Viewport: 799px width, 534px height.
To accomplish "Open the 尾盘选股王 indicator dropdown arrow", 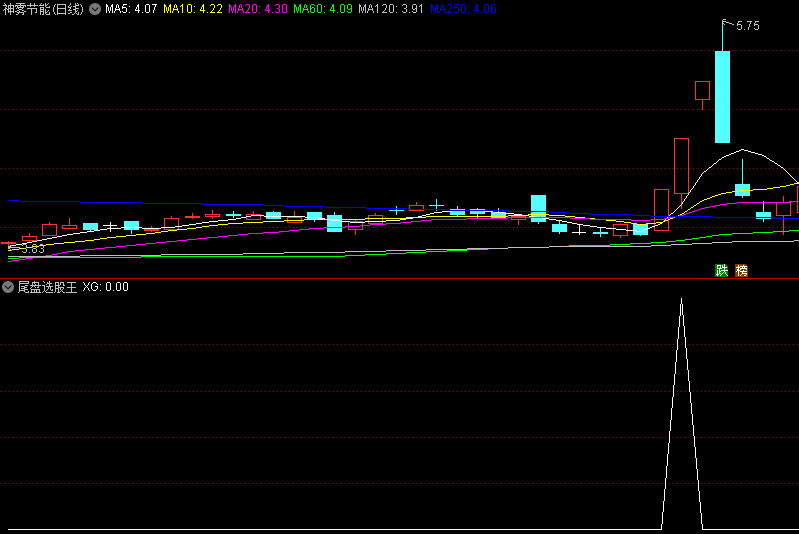I will point(8,287).
